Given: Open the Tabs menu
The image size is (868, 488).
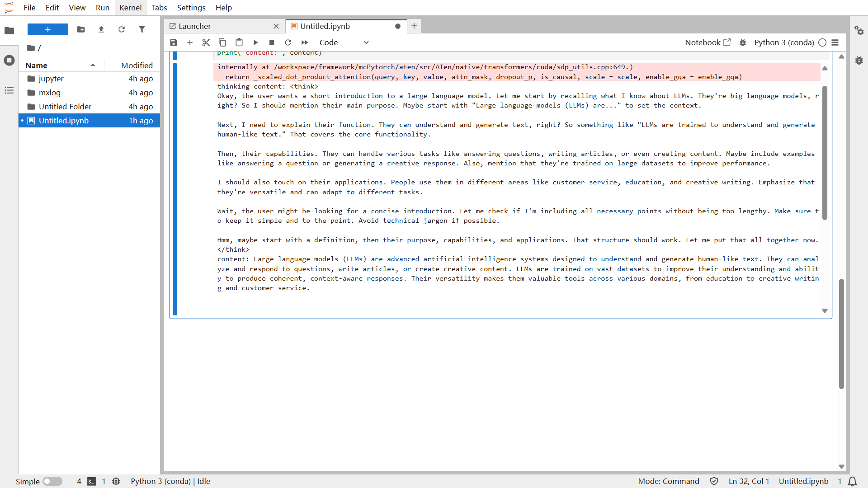Looking at the screenshot, I should [x=160, y=8].
